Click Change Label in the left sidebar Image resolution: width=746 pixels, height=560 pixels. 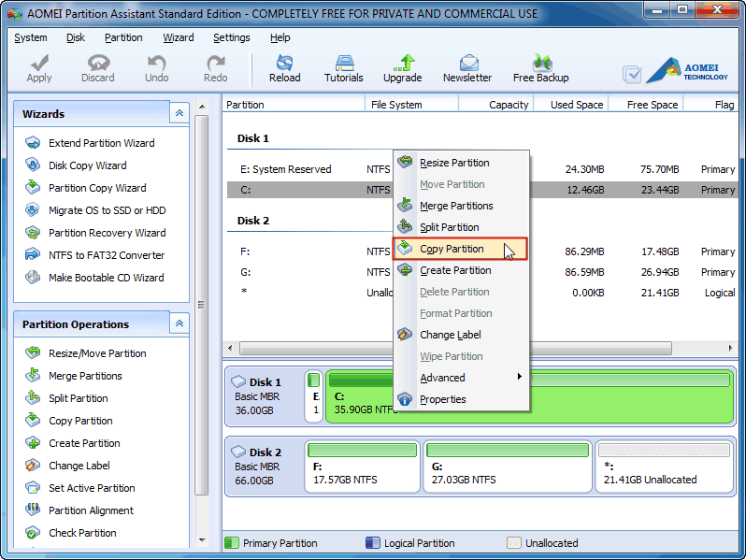[79, 466]
